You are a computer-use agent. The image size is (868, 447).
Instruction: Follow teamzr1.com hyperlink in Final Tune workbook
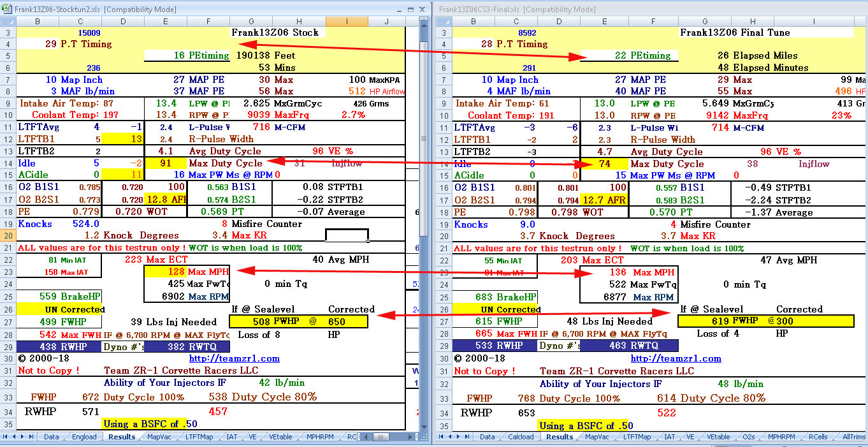(x=676, y=358)
